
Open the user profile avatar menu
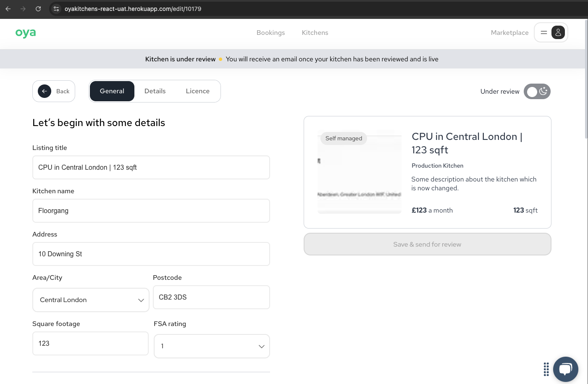(558, 32)
